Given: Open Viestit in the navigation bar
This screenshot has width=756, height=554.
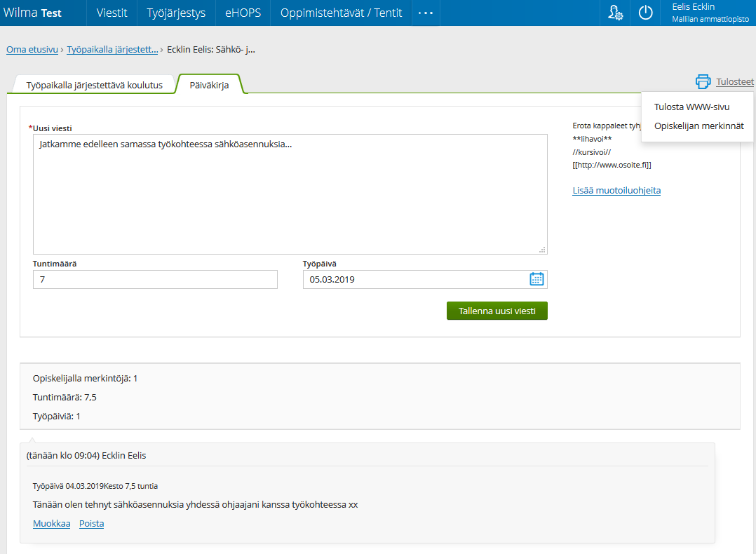Looking at the screenshot, I should [x=112, y=13].
